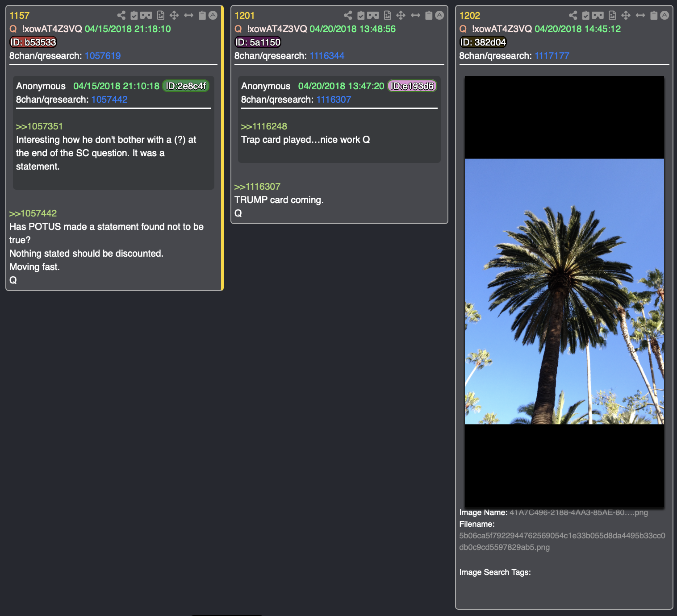Click timestamp 04/20/2018 14:45:12
The width and height of the screenshot is (677, 616).
click(578, 29)
